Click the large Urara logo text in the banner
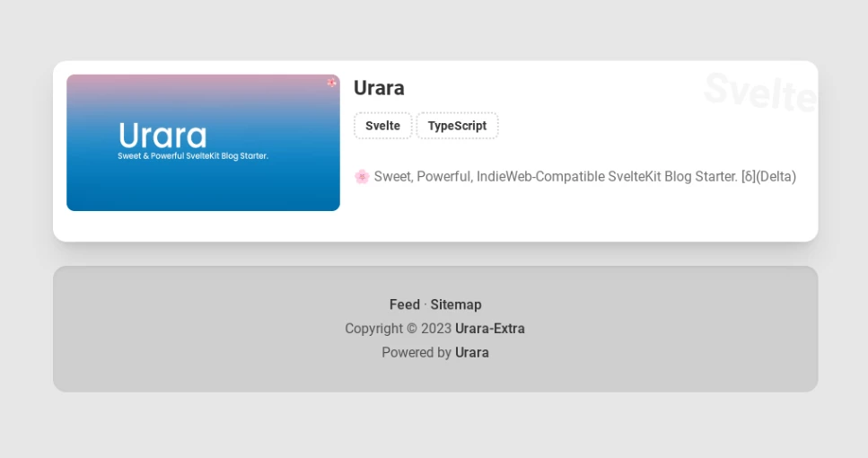The height and width of the screenshot is (458, 868). click(162, 136)
